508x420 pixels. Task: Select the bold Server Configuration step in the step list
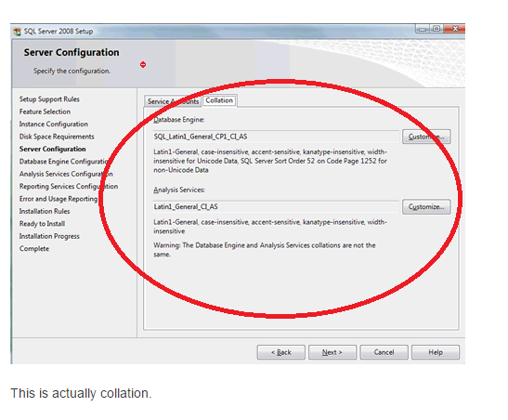point(53,149)
